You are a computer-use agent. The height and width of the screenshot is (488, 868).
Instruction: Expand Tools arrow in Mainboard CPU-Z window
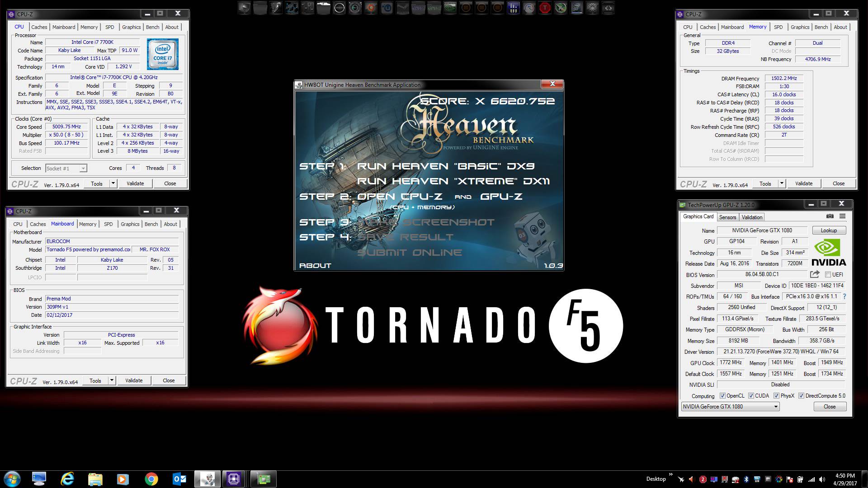point(112,380)
